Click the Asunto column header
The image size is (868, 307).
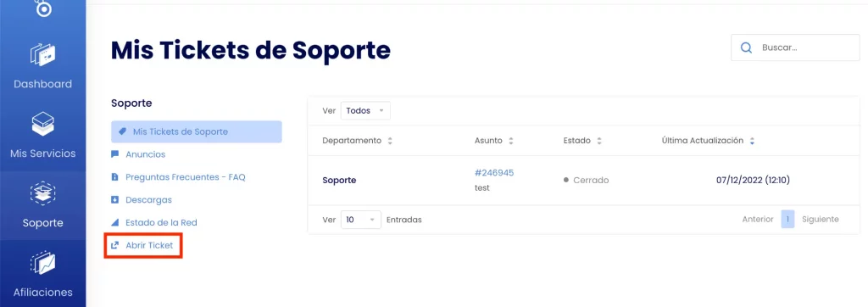(488, 141)
